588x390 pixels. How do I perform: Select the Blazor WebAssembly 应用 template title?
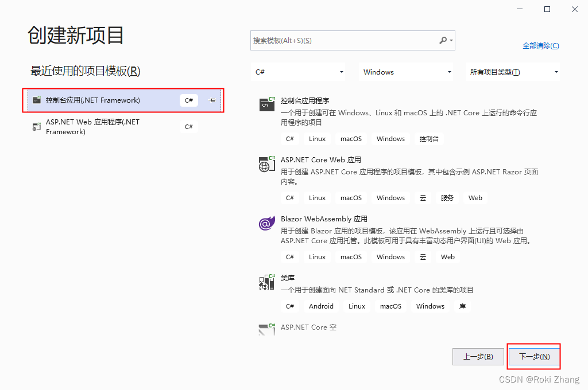tap(324, 219)
